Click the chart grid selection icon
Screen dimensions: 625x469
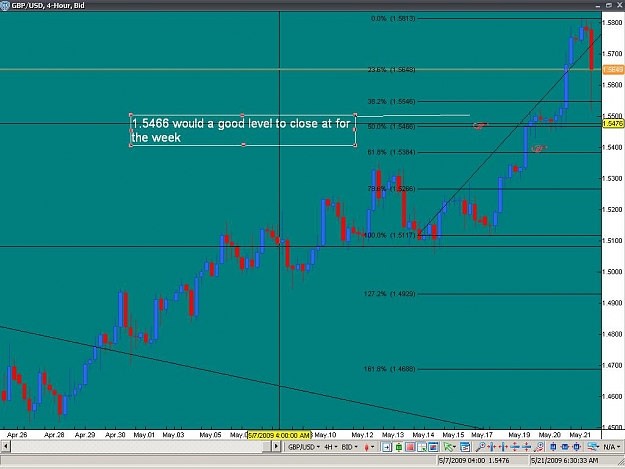point(422,447)
